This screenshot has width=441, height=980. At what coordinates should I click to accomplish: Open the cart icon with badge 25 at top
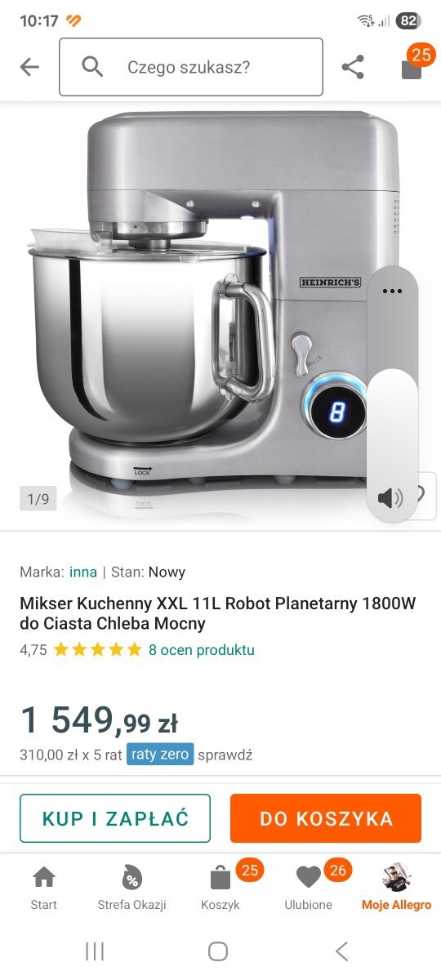tap(413, 65)
